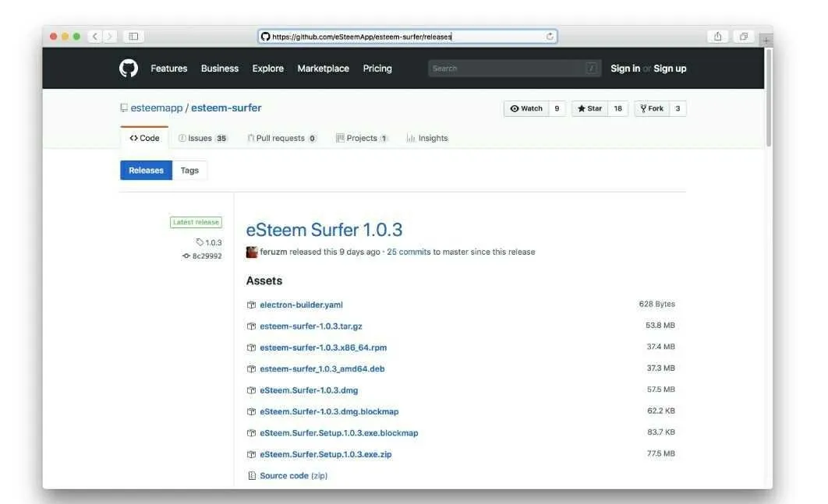The width and height of the screenshot is (828, 504).
Task: Open the Safari share icon
Action: coord(717,37)
